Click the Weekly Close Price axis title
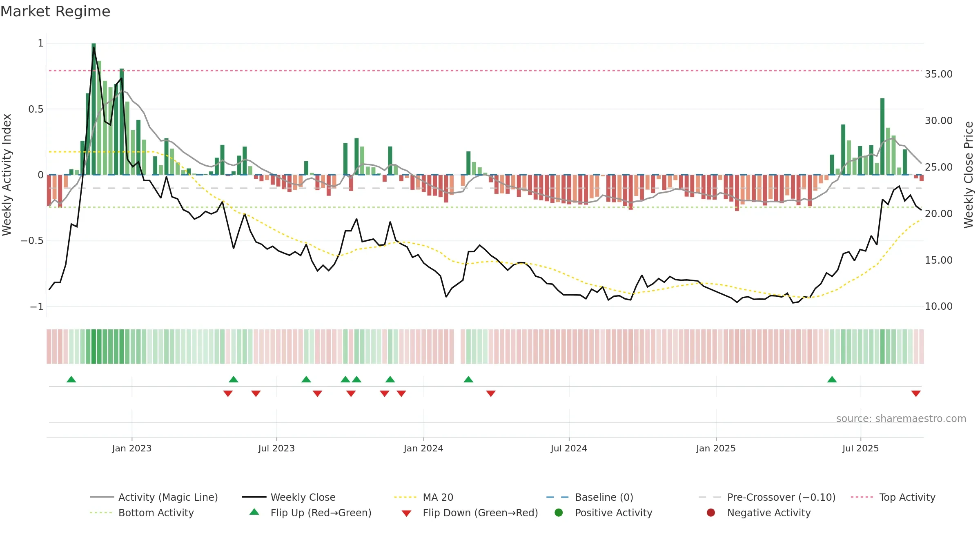Screen dimensions: 980x551 coord(969,175)
